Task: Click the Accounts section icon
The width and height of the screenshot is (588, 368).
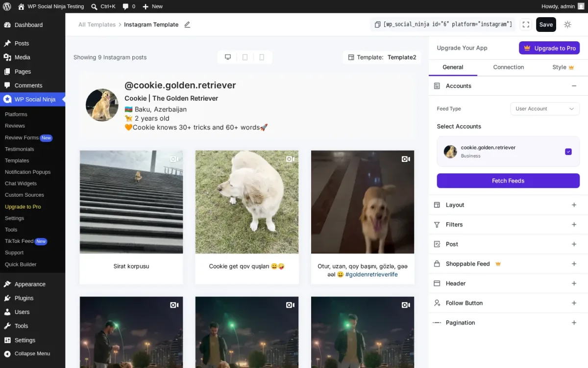Action: (437, 86)
